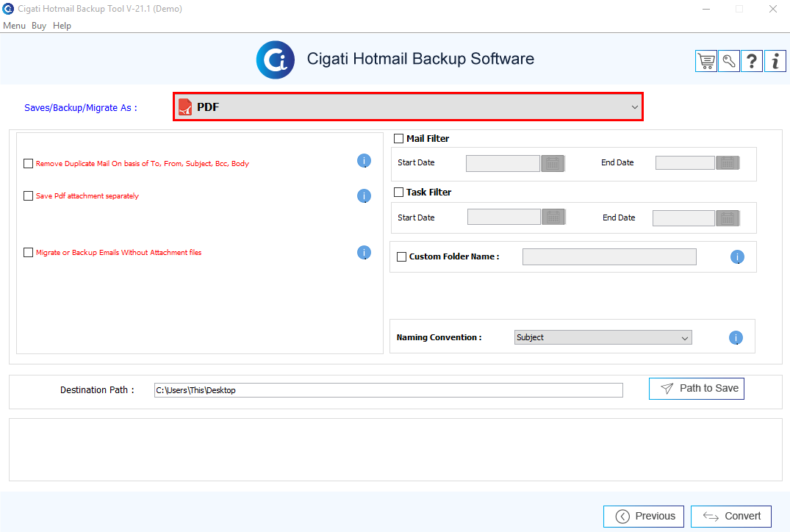Show info for Custom Folder Name
The width and height of the screenshot is (790, 532).
tap(737, 257)
